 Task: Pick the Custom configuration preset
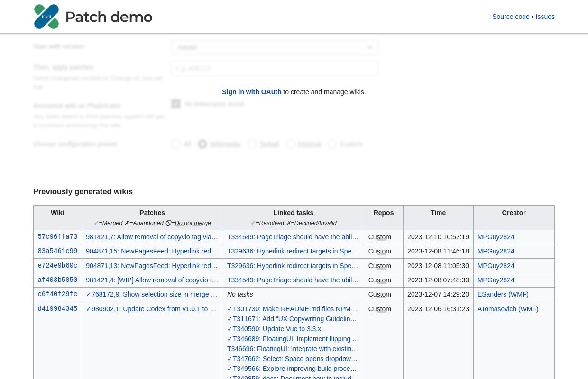pyautogui.click(x=332, y=144)
